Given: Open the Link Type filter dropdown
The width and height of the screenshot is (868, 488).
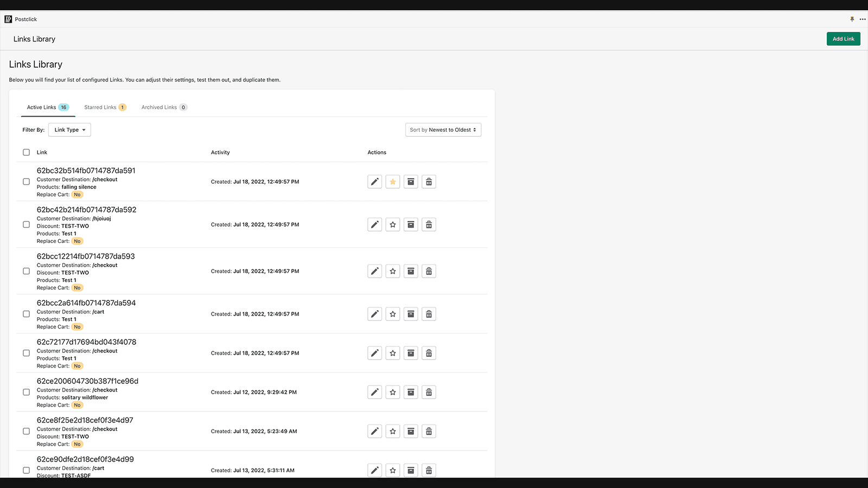Looking at the screenshot, I should (x=69, y=130).
